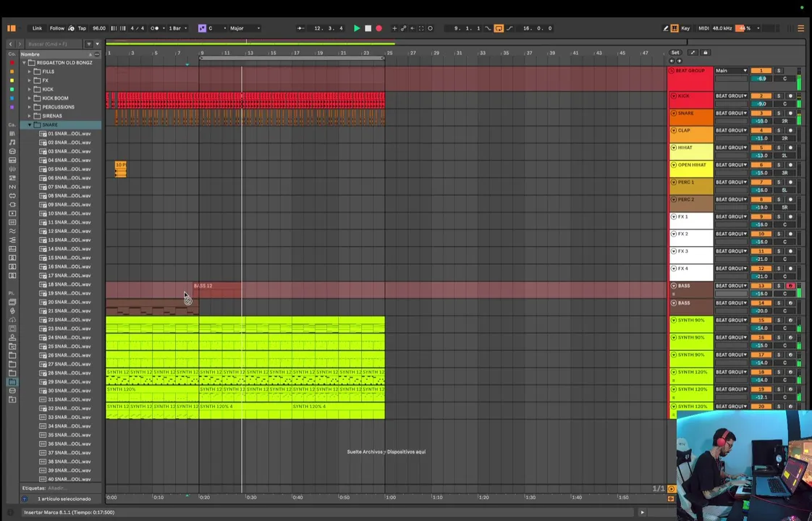Click the browser forward navigation arrow
Screen dimensions: 812x521
20,44
